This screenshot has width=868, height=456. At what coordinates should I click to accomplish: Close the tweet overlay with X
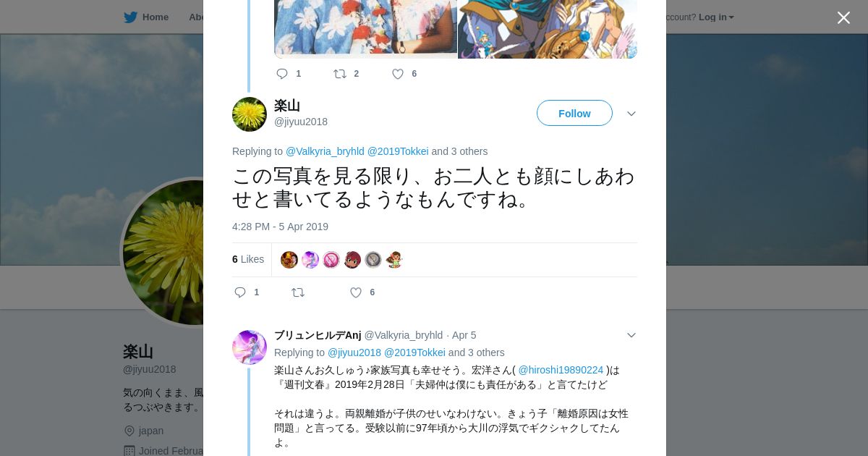tap(843, 17)
